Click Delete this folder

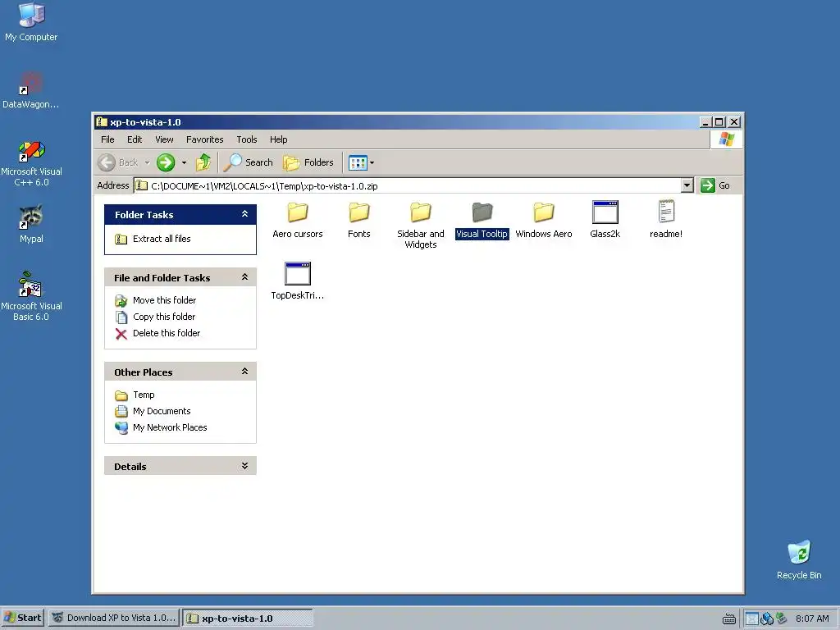click(158, 333)
